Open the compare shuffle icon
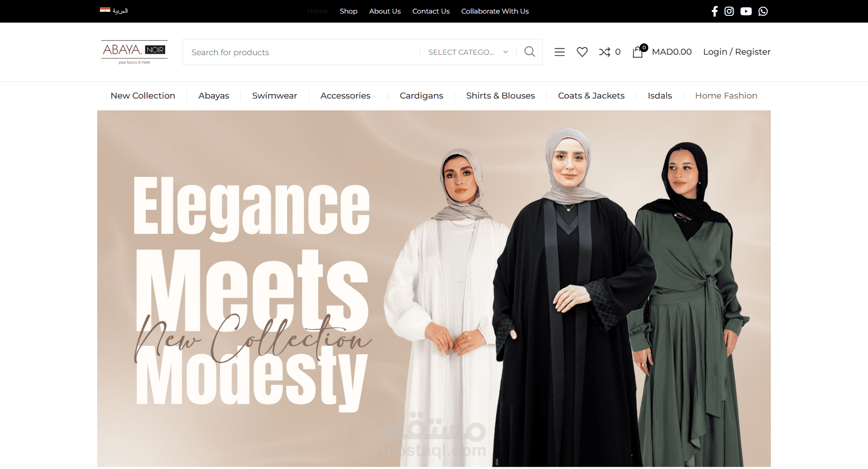Viewport: 868px width, 469px height. click(604, 52)
